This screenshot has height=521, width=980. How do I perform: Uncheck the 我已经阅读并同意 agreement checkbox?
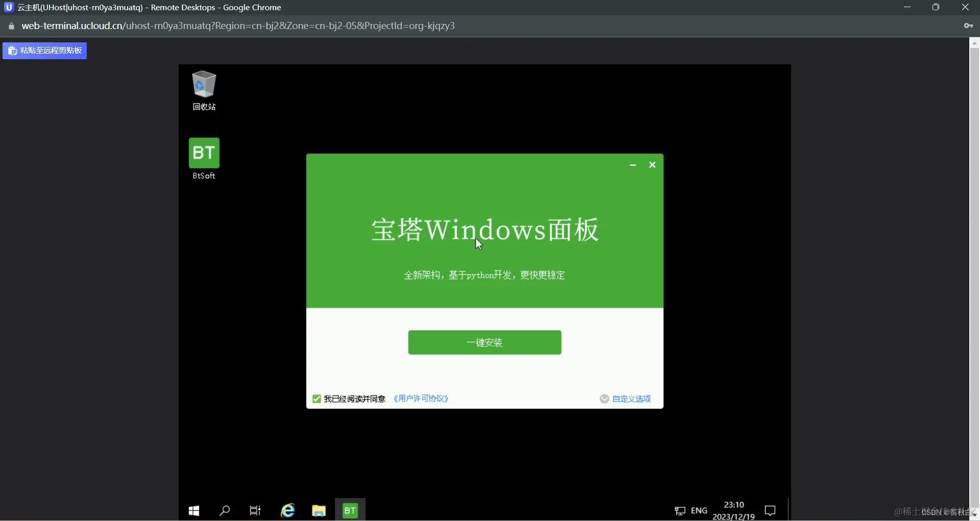pos(317,399)
